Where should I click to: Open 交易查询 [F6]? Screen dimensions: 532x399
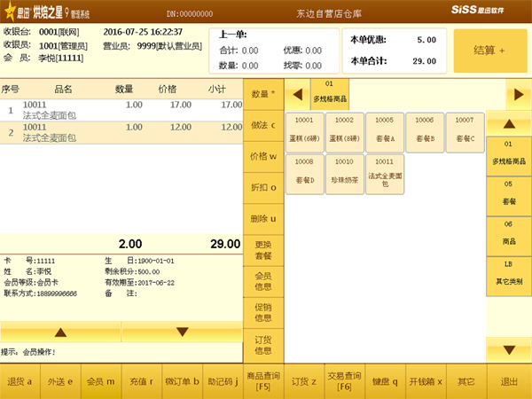click(x=344, y=381)
